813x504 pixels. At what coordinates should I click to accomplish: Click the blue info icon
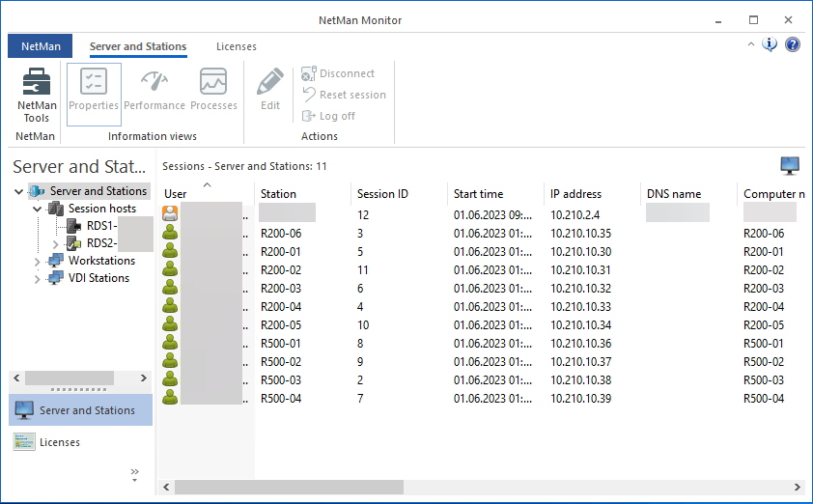click(770, 44)
